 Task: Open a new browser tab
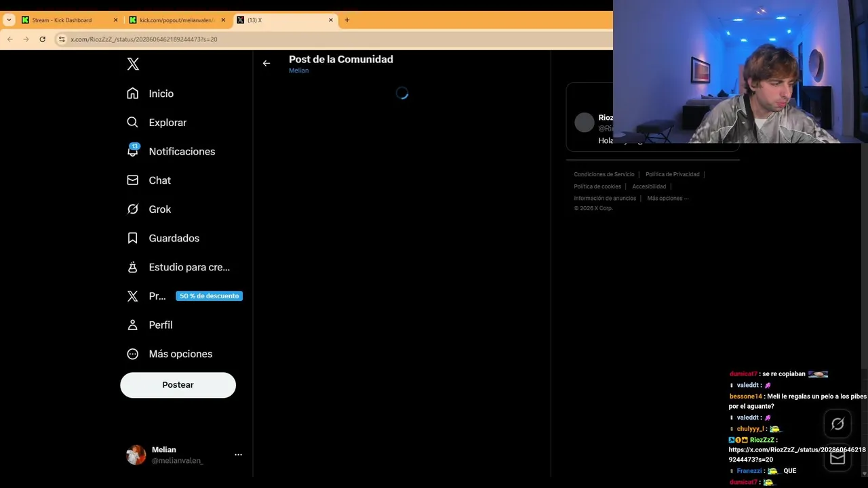coord(347,20)
